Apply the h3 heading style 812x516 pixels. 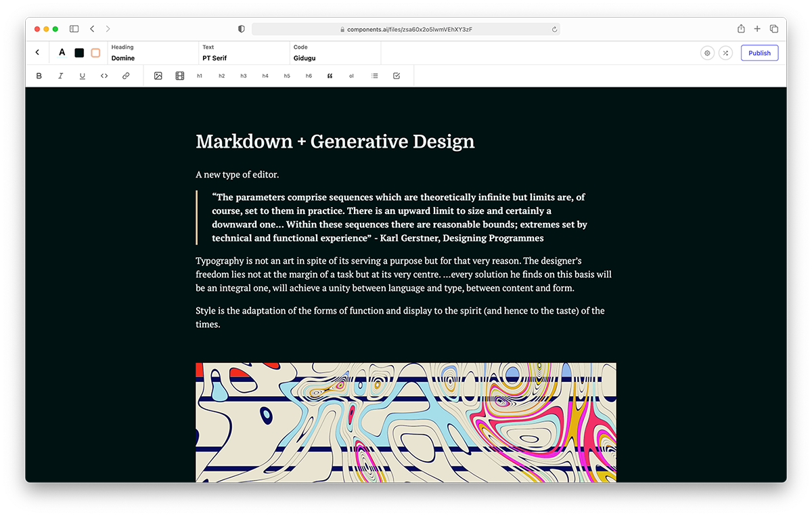[243, 76]
